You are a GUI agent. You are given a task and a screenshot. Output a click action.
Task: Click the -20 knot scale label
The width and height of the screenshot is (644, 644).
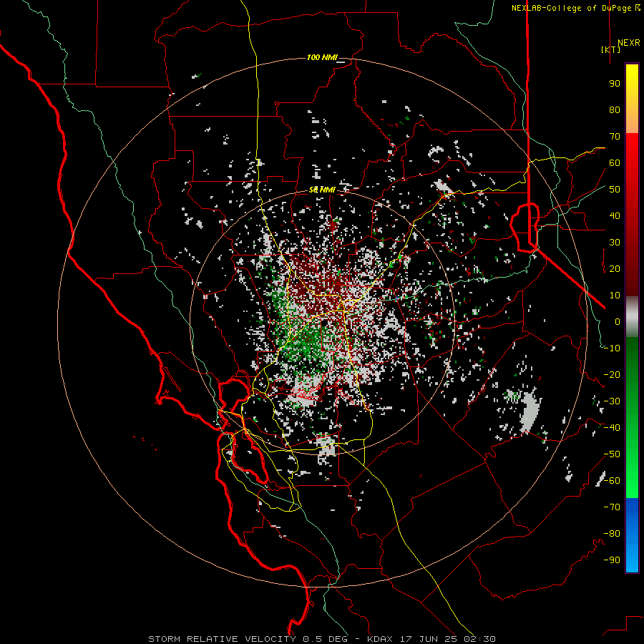612,374
